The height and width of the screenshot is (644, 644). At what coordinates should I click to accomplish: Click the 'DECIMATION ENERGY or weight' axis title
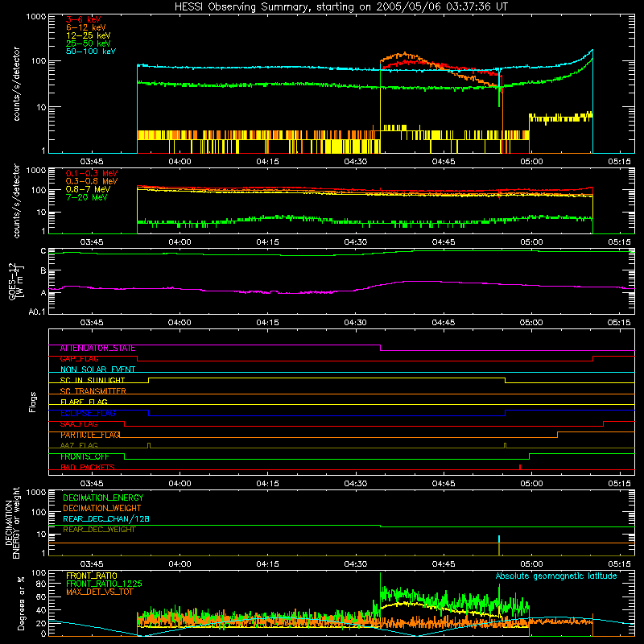[12, 522]
